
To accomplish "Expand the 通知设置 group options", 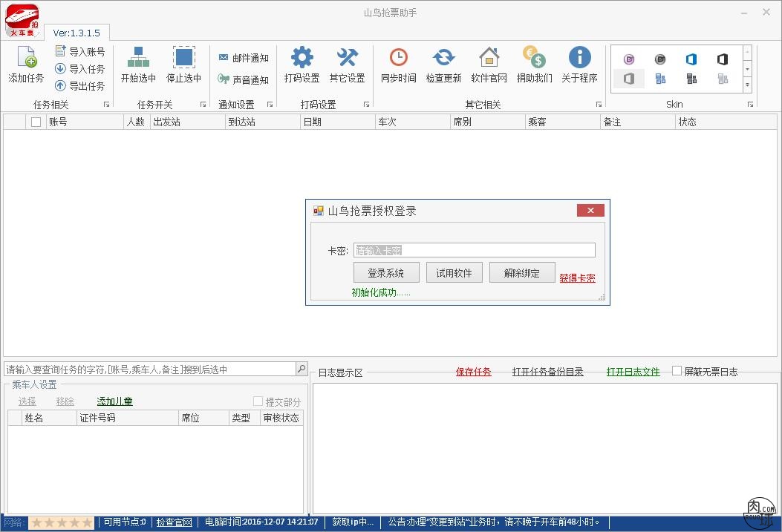I will point(271,105).
